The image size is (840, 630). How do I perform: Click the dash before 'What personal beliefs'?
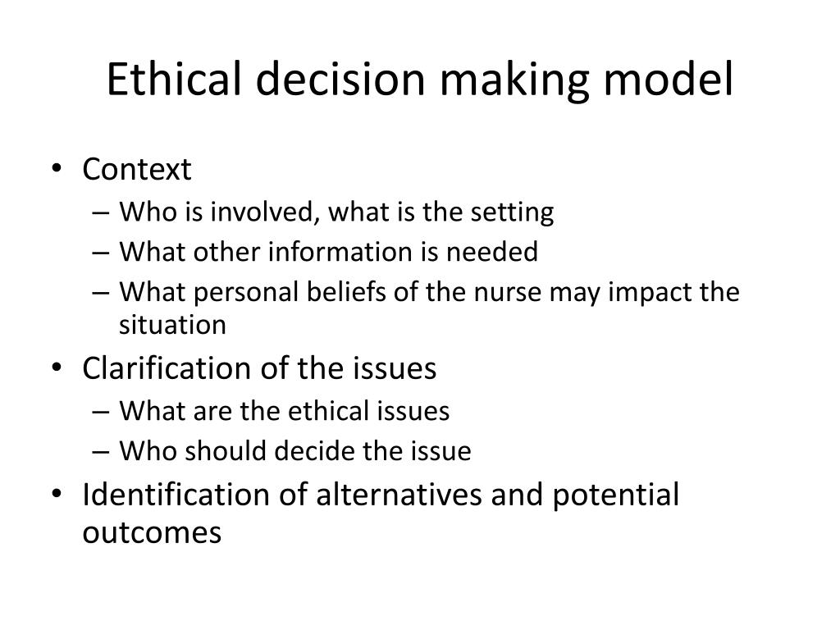101,293
